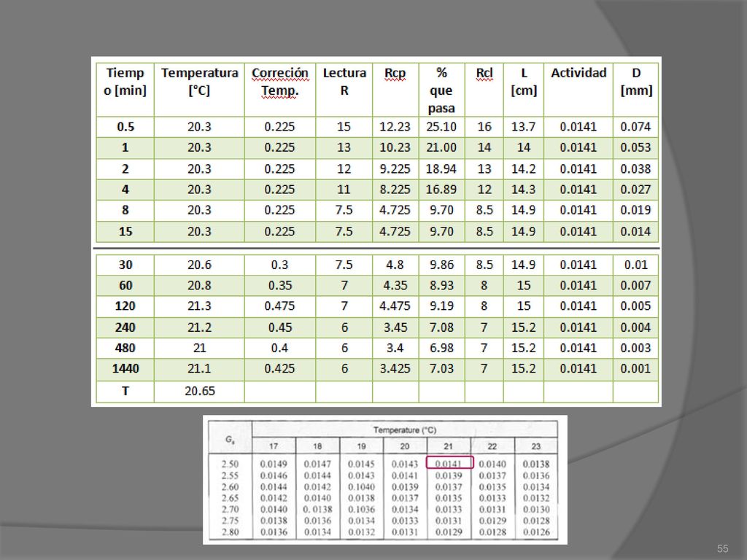Select the lookup table column 23 header
747x560 pixels.
pos(536,446)
